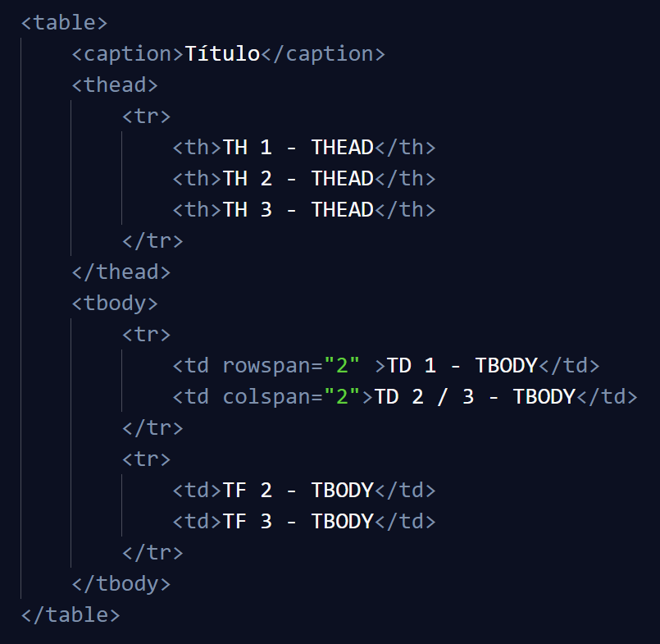Image resolution: width=660 pixels, height=644 pixels.
Task: Click the opening tbody tag
Action: pos(115,304)
